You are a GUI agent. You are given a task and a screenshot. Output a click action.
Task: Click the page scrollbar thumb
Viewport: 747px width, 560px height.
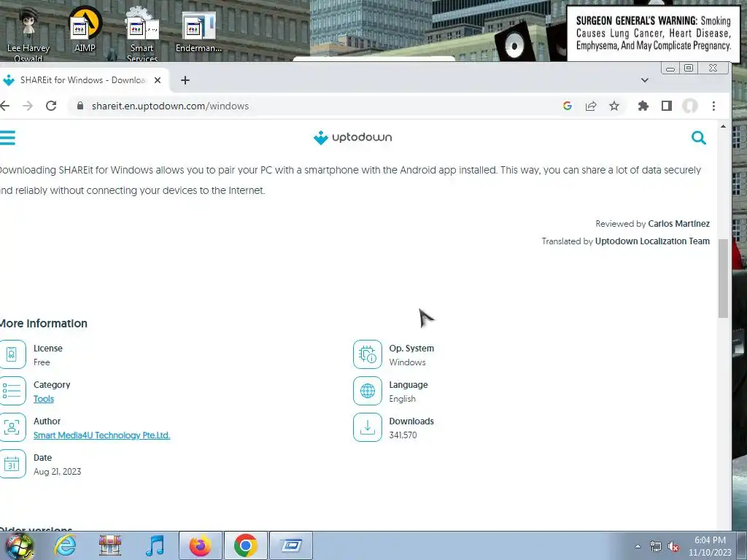[x=723, y=278]
